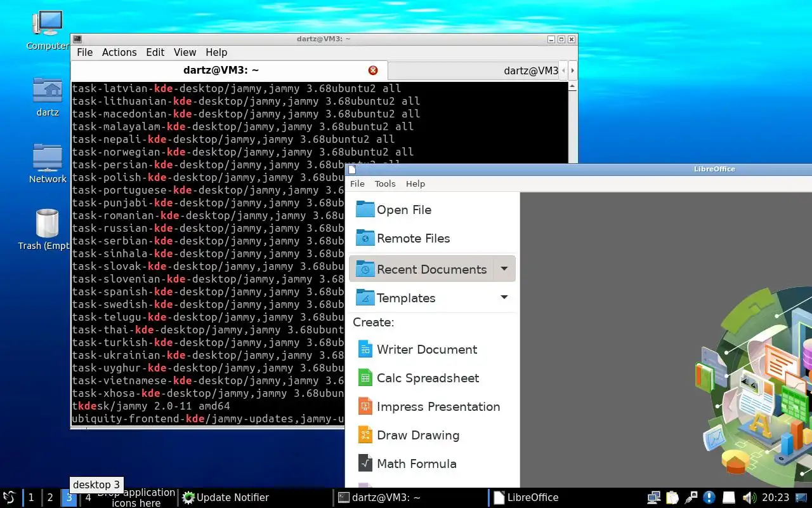Image resolution: width=812 pixels, height=508 pixels.
Task: Open the terminal Actions menu
Action: (119, 53)
